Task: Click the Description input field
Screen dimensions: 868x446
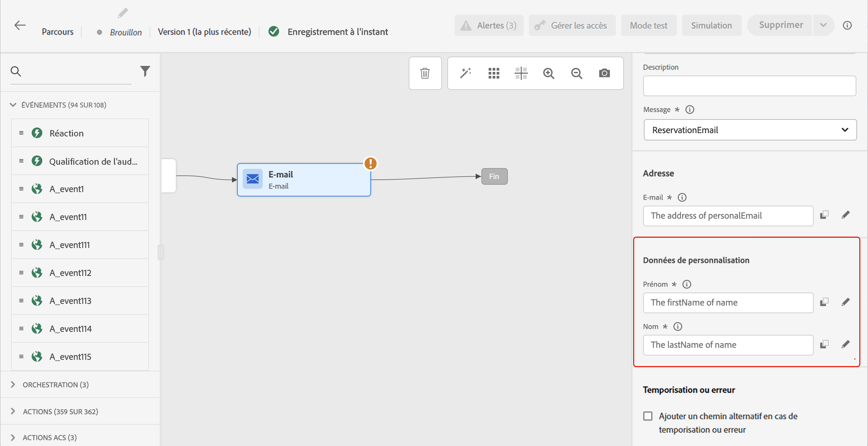Action: coord(749,86)
